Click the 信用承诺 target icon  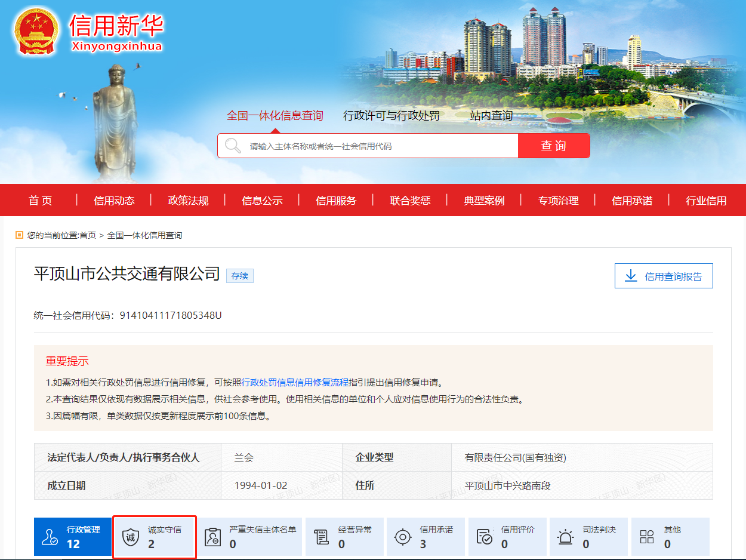(403, 537)
